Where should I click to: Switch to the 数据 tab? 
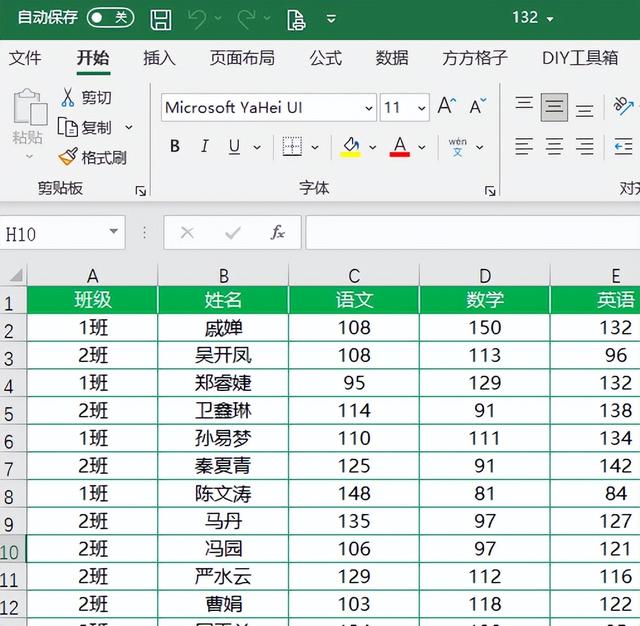tap(392, 58)
